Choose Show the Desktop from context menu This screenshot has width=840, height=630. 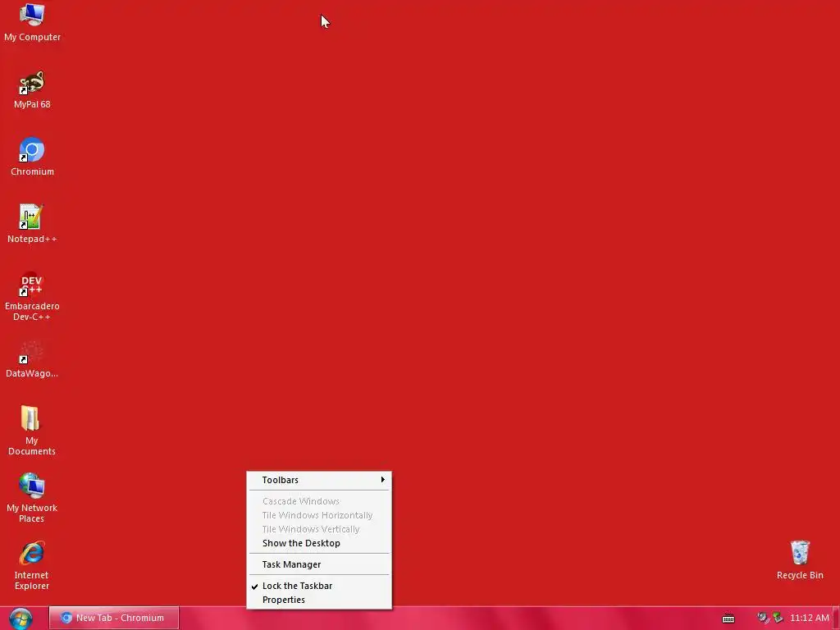click(x=319, y=543)
